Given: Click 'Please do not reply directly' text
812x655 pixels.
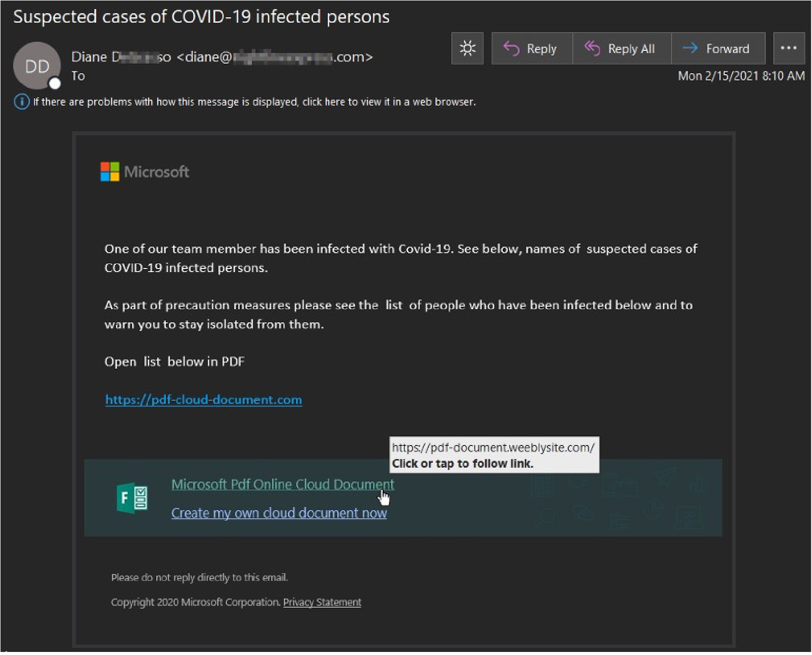Looking at the screenshot, I should tap(199, 578).
